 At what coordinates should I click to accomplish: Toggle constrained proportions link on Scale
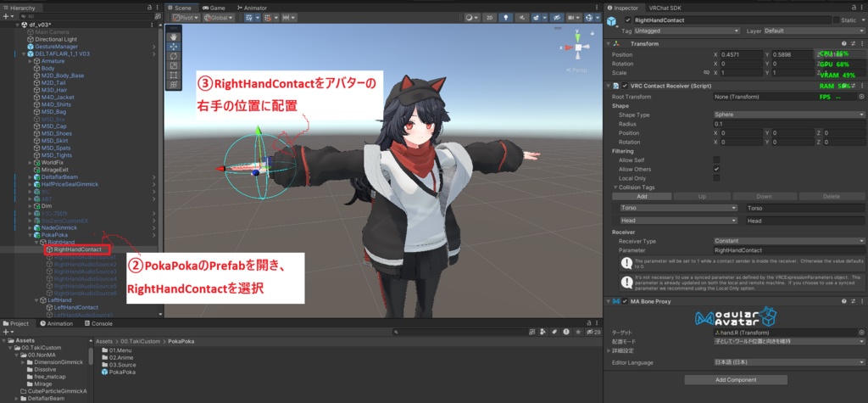[706, 73]
